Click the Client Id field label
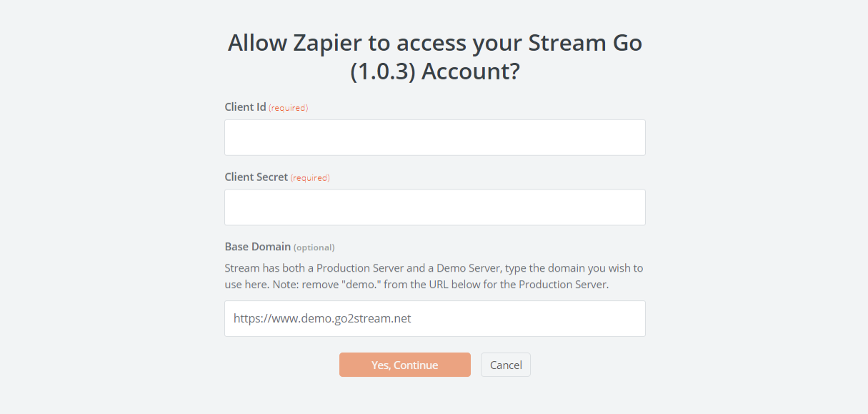This screenshot has width=868, height=414. pos(245,107)
